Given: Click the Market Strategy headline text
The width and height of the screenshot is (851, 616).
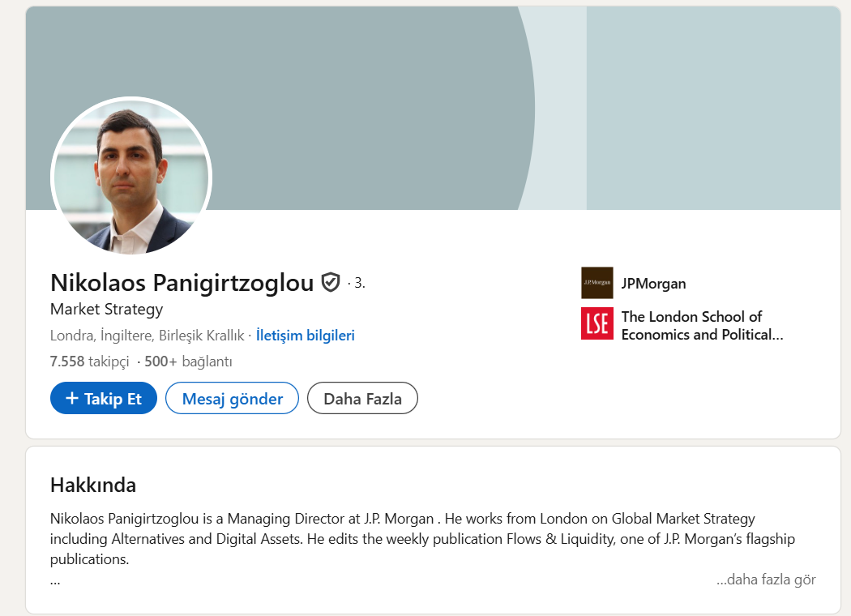Looking at the screenshot, I should 106,309.
